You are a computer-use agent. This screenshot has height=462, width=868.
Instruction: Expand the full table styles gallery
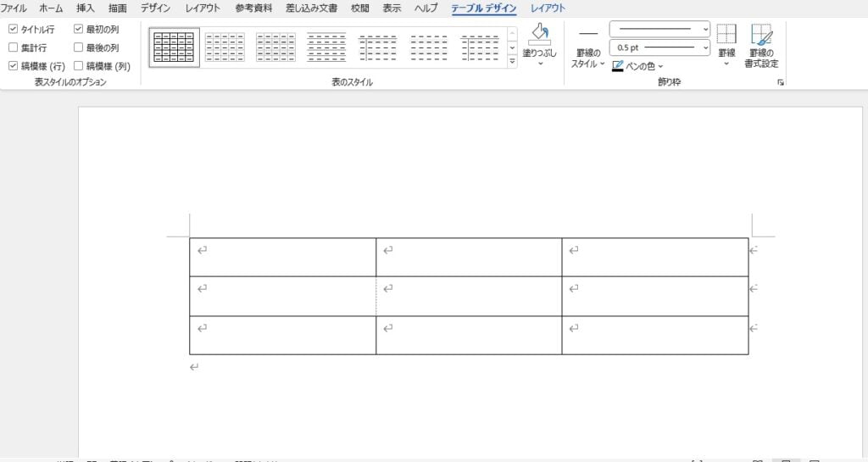(512, 61)
